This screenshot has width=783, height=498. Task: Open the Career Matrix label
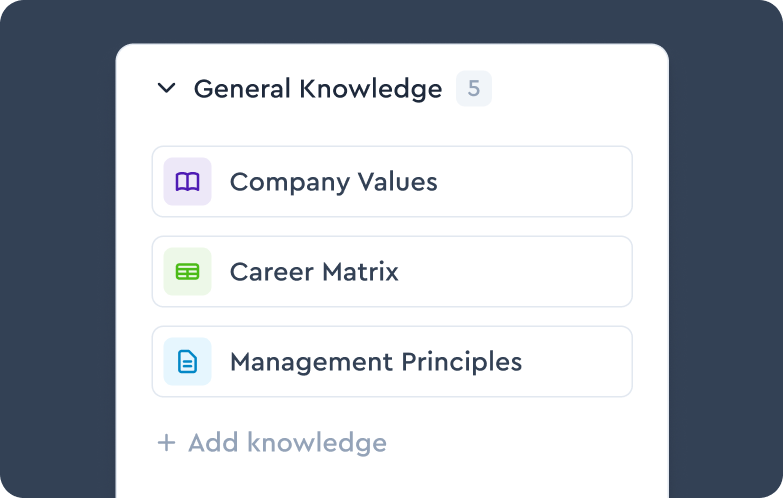(x=314, y=272)
